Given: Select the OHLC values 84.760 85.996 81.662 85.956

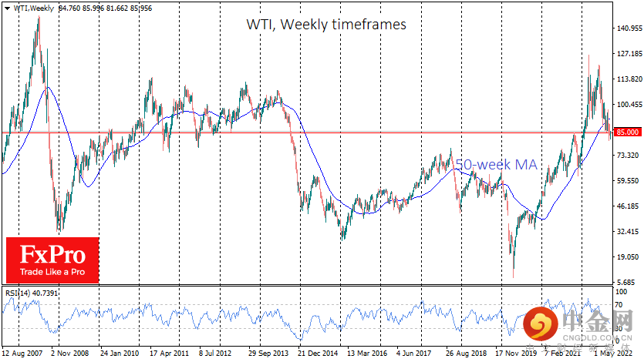Looking at the screenshot, I should [105, 8].
